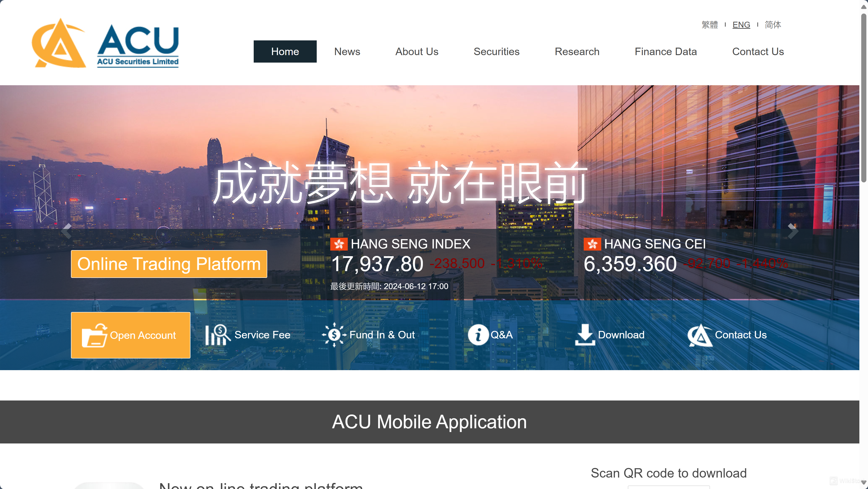Click the Open Account label

click(143, 335)
